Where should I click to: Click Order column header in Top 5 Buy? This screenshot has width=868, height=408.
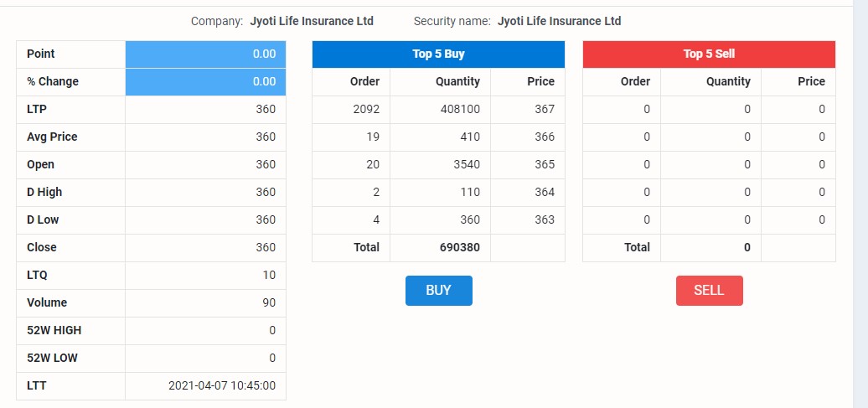click(364, 81)
